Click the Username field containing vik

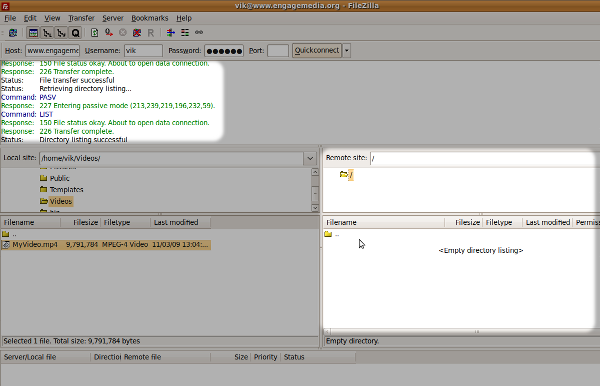(143, 50)
